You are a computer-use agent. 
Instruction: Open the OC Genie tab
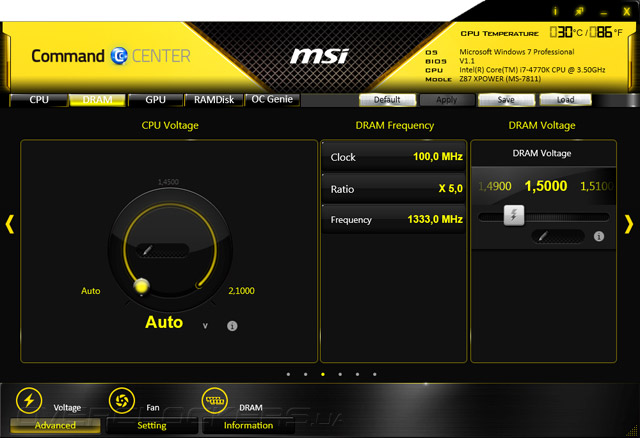point(272,100)
